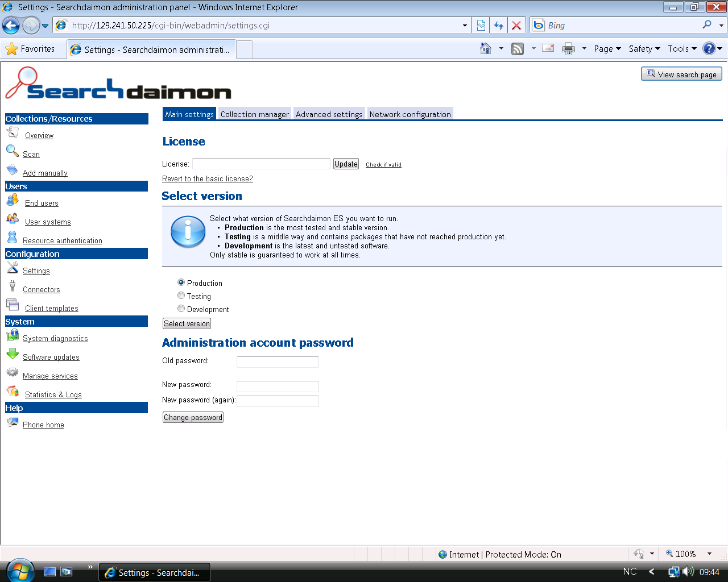Click the Select version button
Screen dimensions: 728x582
187,323
